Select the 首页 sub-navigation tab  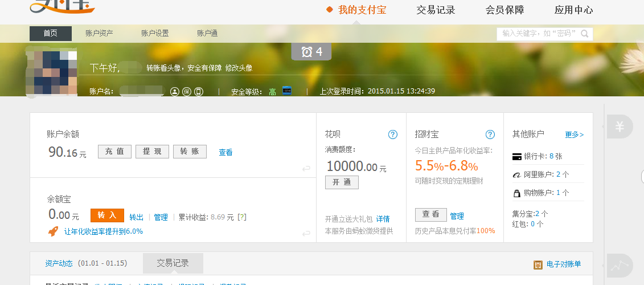pos(51,34)
